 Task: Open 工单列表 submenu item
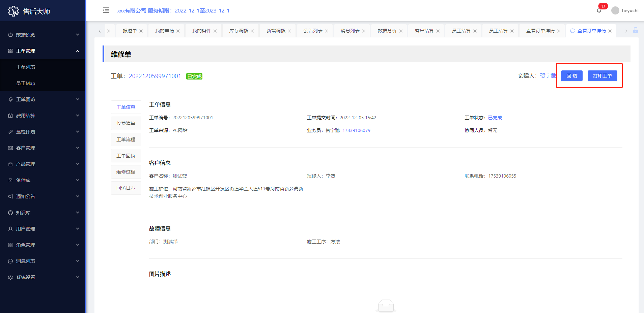click(26, 67)
